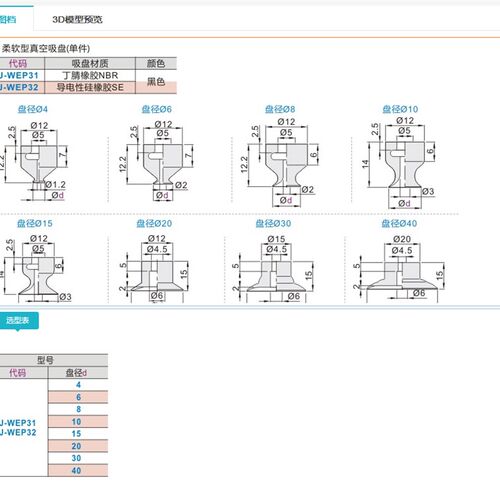
Task: Select diameter 40 in selection table
Action: pos(78,470)
